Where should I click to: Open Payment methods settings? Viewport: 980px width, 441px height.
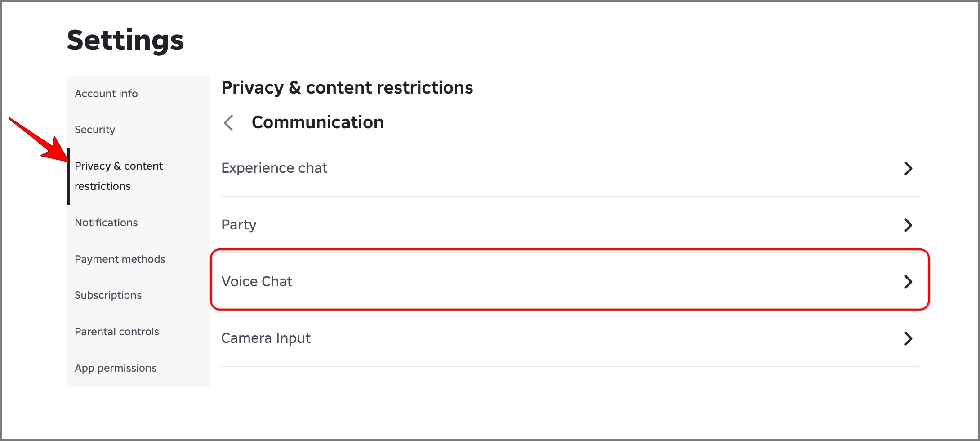(120, 259)
